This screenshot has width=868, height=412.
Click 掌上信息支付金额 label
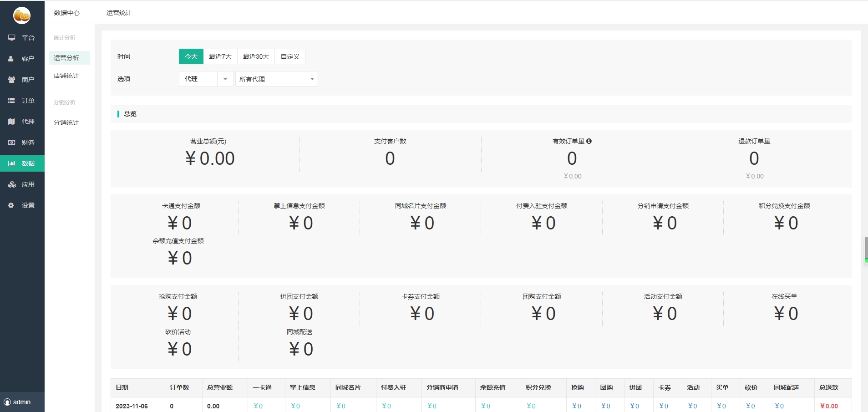pyautogui.click(x=299, y=206)
